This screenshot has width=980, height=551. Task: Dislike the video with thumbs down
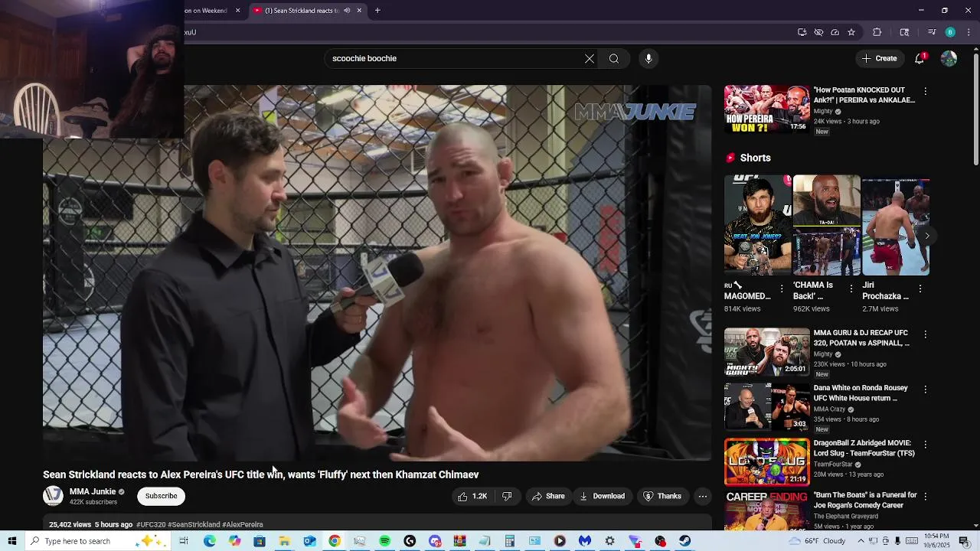(x=507, y=496)
